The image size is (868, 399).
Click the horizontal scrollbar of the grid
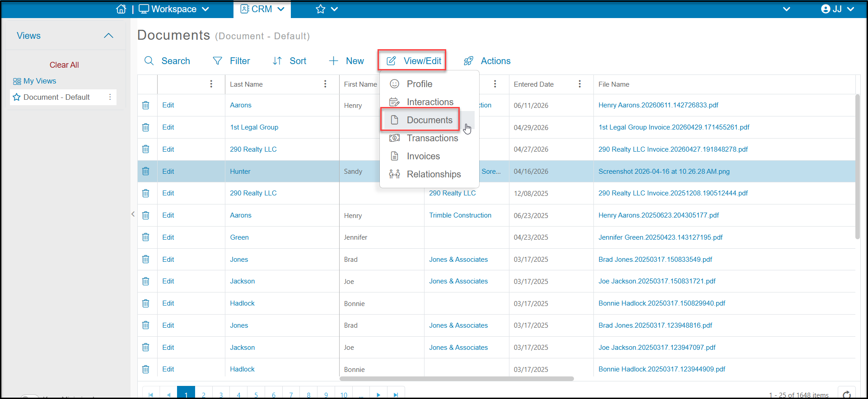tap(457, 379)
